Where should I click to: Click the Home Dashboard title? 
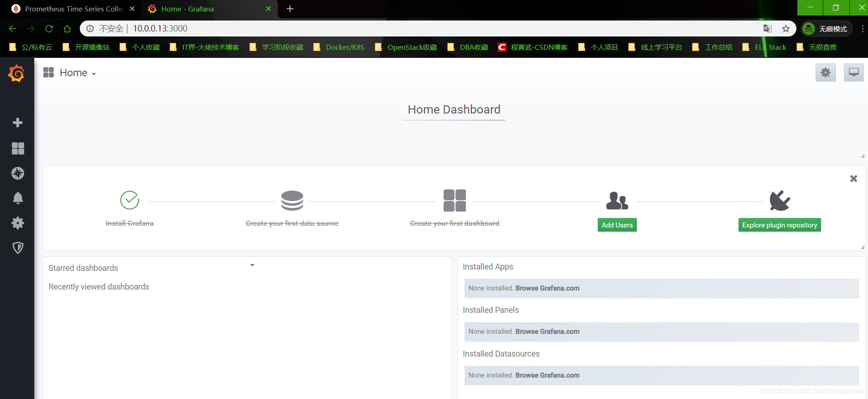pos(454,109)
